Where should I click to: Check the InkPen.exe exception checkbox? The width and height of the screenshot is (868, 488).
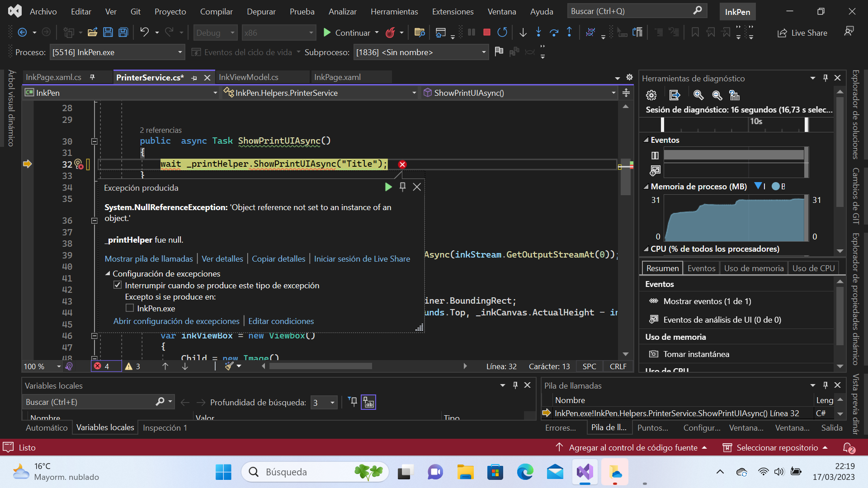(x=130, y=308)
